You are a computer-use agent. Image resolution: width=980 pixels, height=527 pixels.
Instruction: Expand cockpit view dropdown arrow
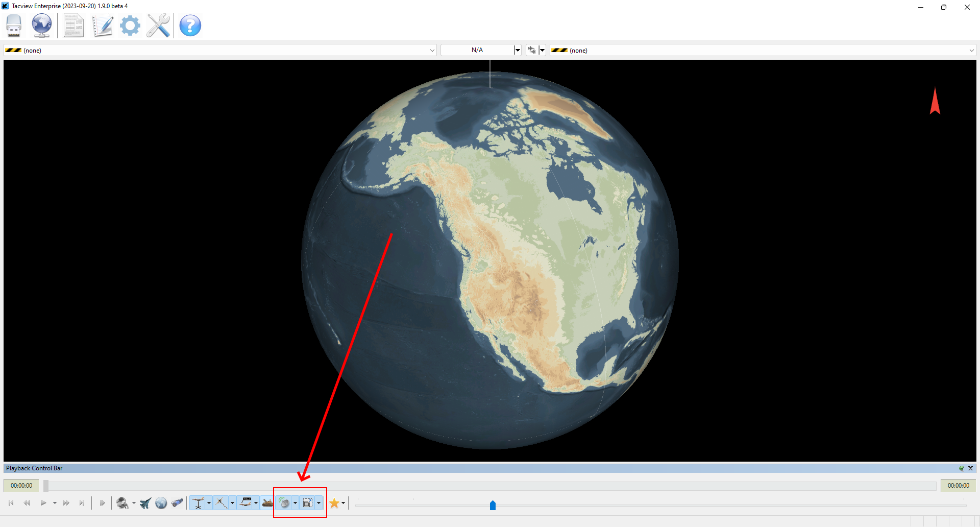pos(134,503)
